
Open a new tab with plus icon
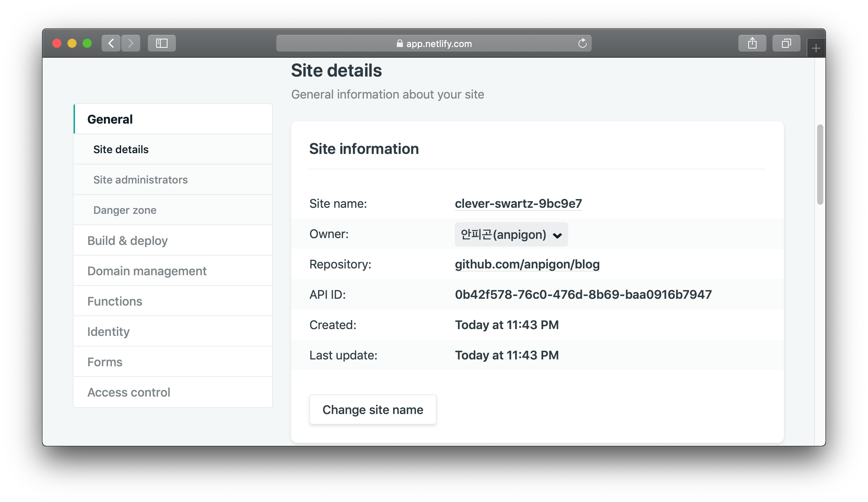point(816,48)
